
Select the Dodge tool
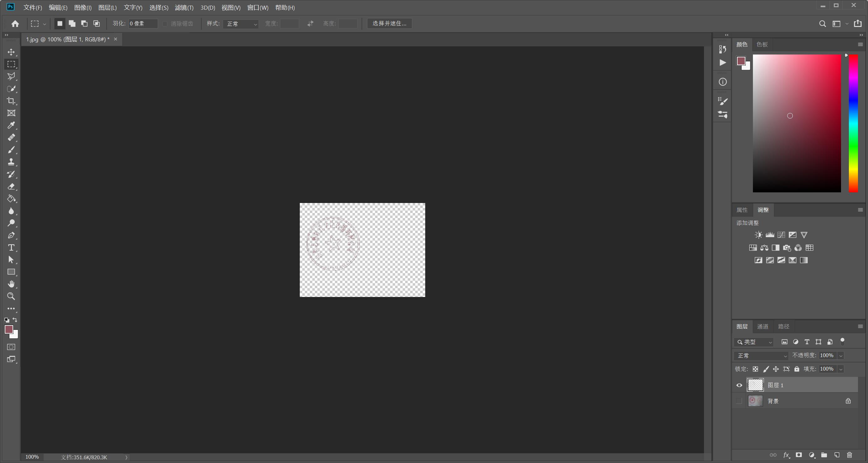tap(11, 223)
